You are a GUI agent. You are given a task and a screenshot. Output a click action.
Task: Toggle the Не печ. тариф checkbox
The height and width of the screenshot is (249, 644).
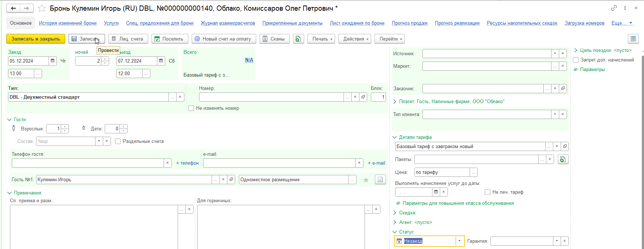point(487,192)
